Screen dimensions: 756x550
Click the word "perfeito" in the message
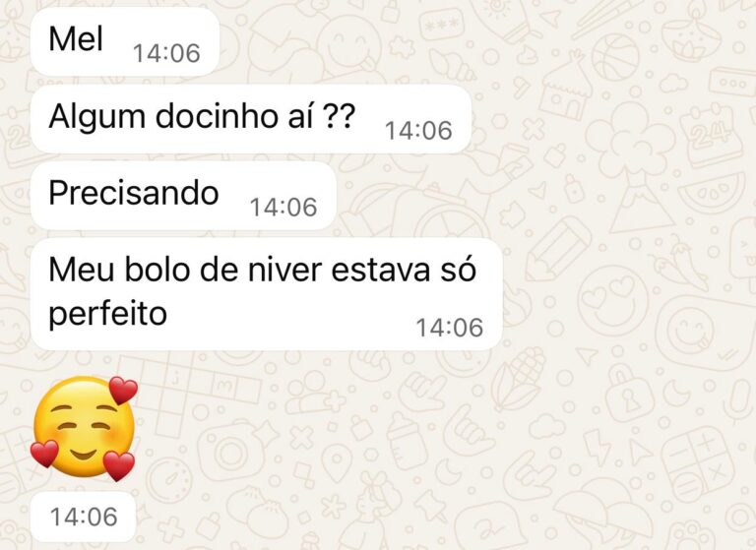click(x=108, y=315)
